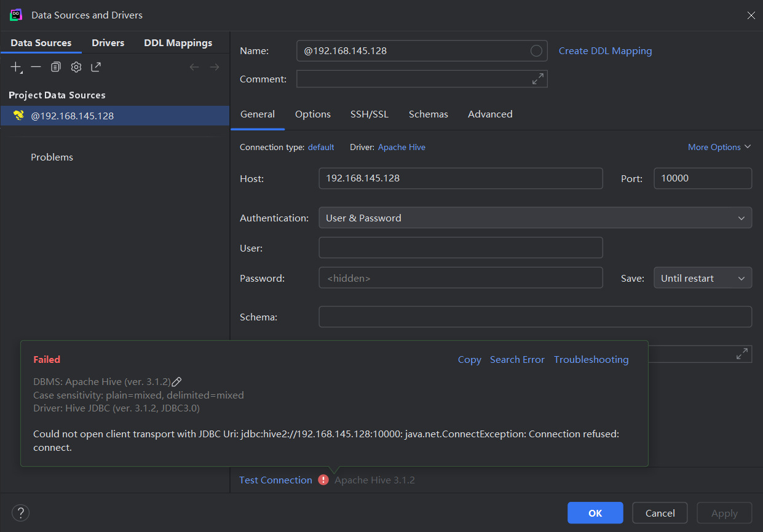Select @192.168.145.128 in Project Data Sources
The width and height of the screenshot is (763, 532).
tap(115, 116)
